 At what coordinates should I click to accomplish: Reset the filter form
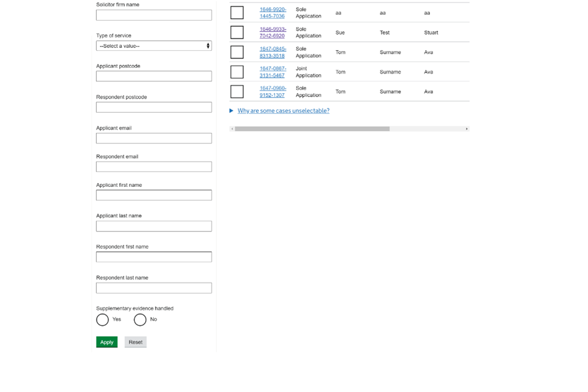tap(135, 342)
